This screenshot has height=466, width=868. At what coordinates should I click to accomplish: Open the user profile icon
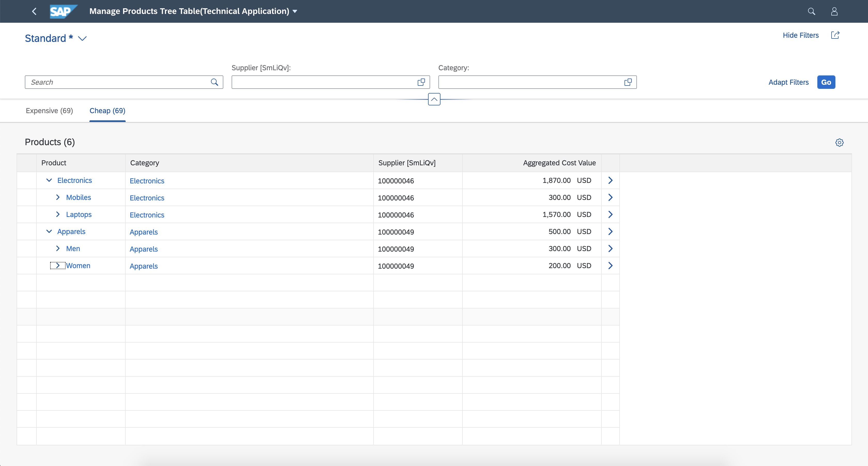tap(834, 11)
